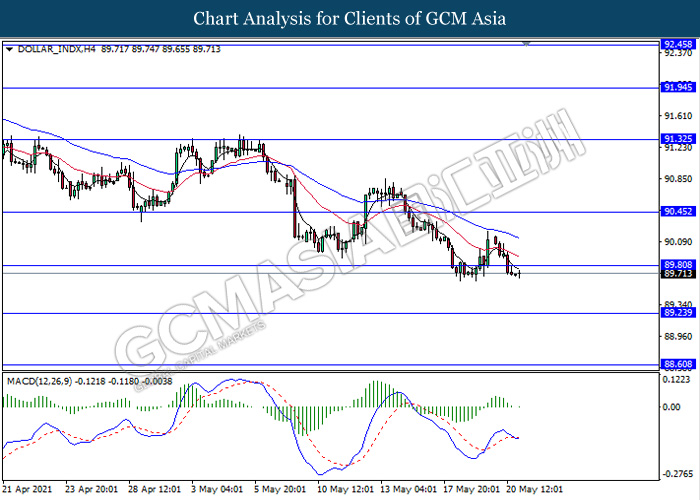Click the 21 Apr 2021 date label

click(x=25, y=490)
